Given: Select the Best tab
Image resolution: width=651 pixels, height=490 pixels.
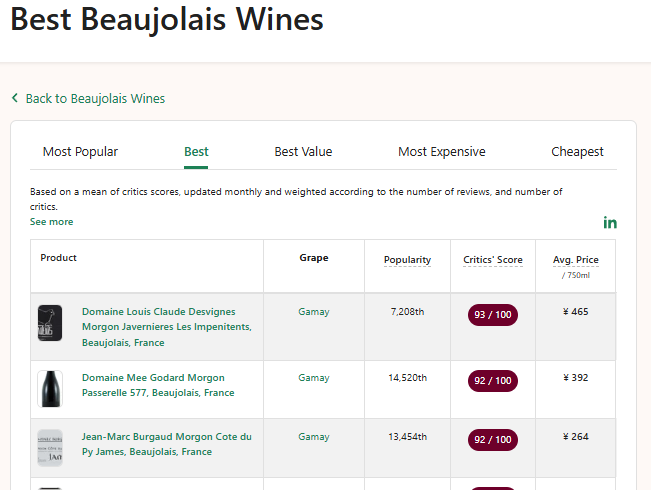Looking at the screenshot, I should (x=196, y=152).
